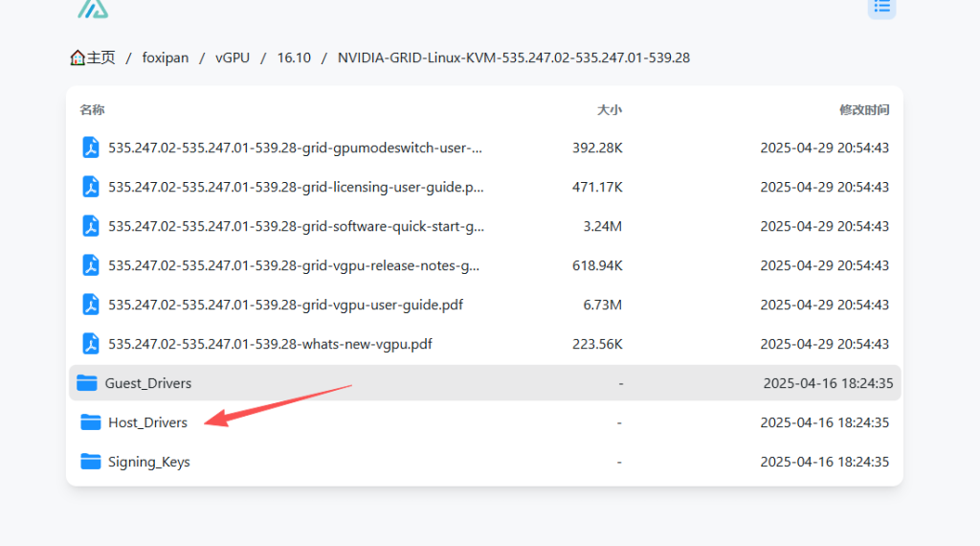Click the PDF icon for vgpu release notes
This screenshot has width=980, height=546.
[x=91, y=265]
